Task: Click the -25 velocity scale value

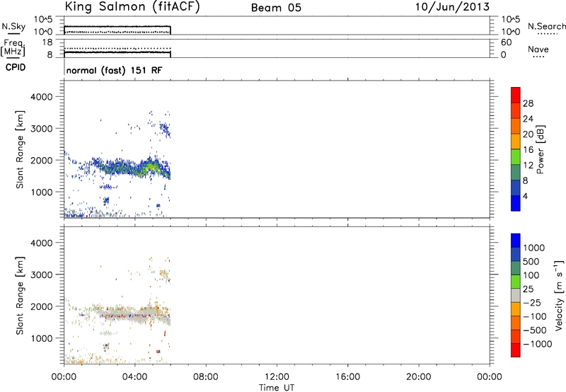Action: pyautogui.click(x=532, y=302)
